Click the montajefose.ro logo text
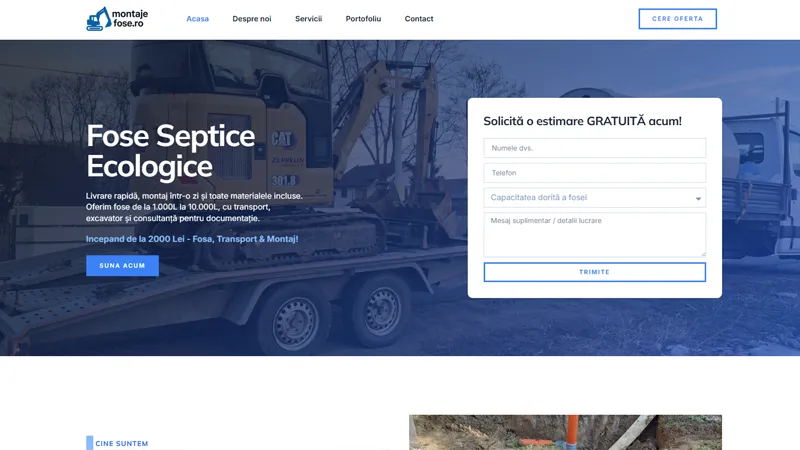This screenshot has height=450, width=800. coord(130,19)
